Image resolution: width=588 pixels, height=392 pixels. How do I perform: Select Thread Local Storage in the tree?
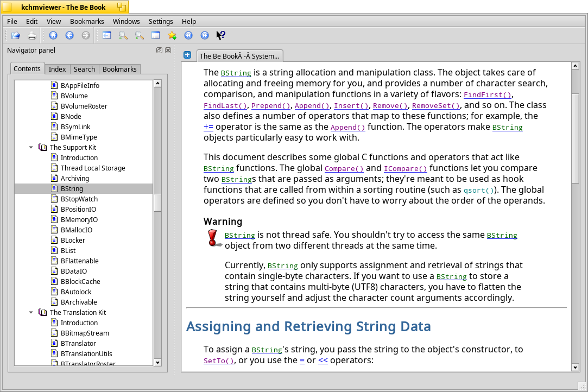click(x=93, y=168)
